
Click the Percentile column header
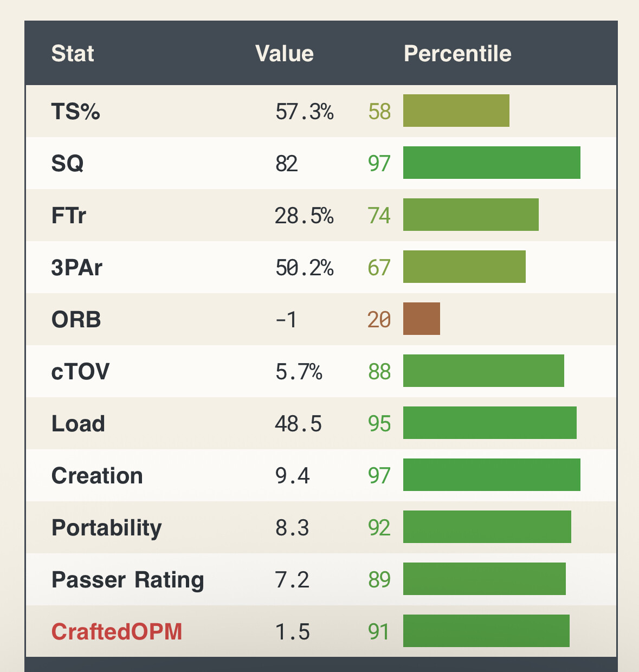[457, 54]
